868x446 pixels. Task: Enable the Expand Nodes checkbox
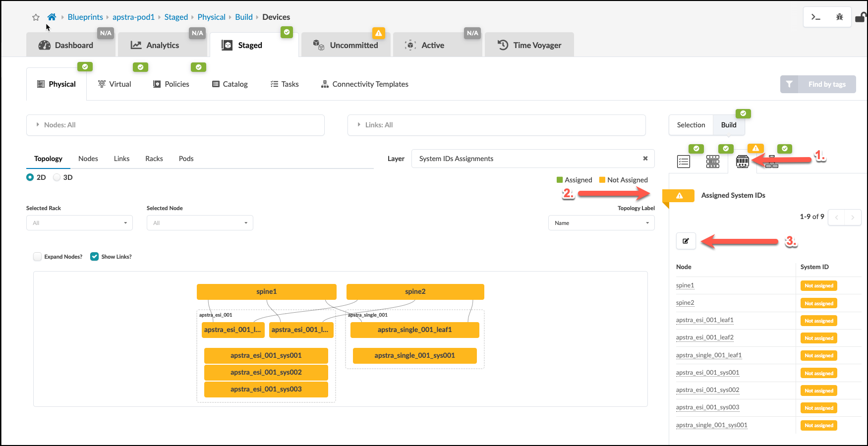38,257
